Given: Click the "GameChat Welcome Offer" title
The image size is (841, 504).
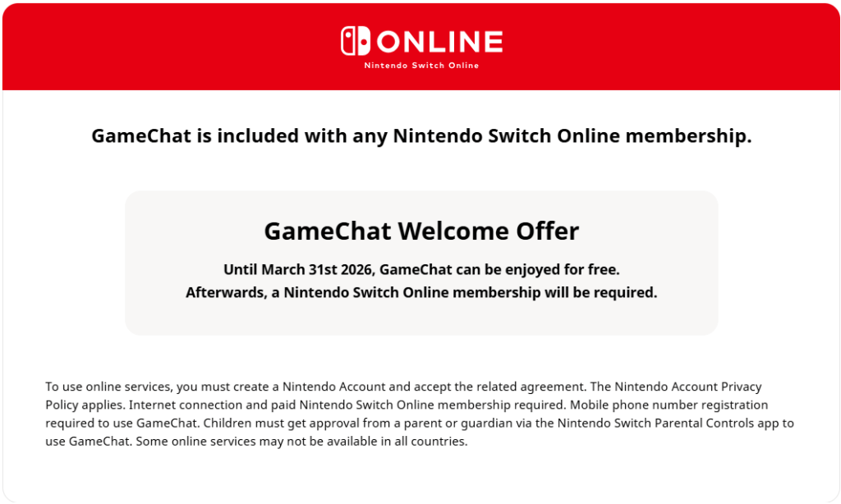Looking at the screenshot, I should [421, 231].
